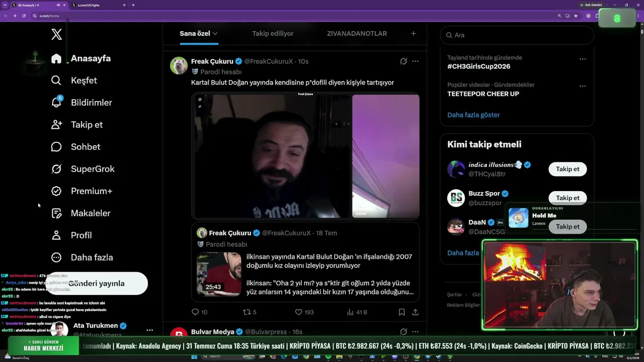Open the #CH3GirlsCup2026 trend

[478, 66]
